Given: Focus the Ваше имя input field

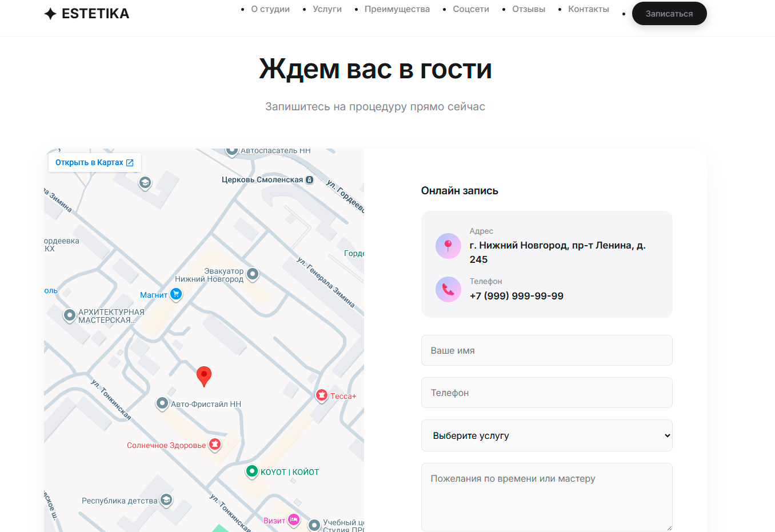Looking at the screenshot, I should pyautogui.click(x=546, y=350).
